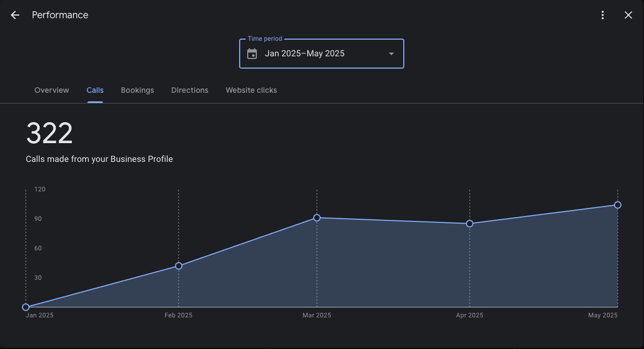Close the Performance panel

coord(628,15)
